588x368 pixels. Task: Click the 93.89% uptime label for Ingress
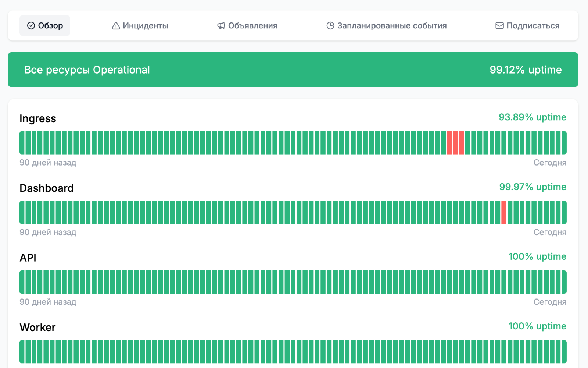(532, 117)
